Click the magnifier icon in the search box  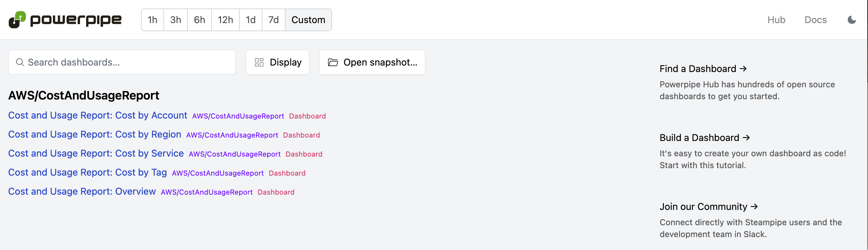click(x=20, y=62)
